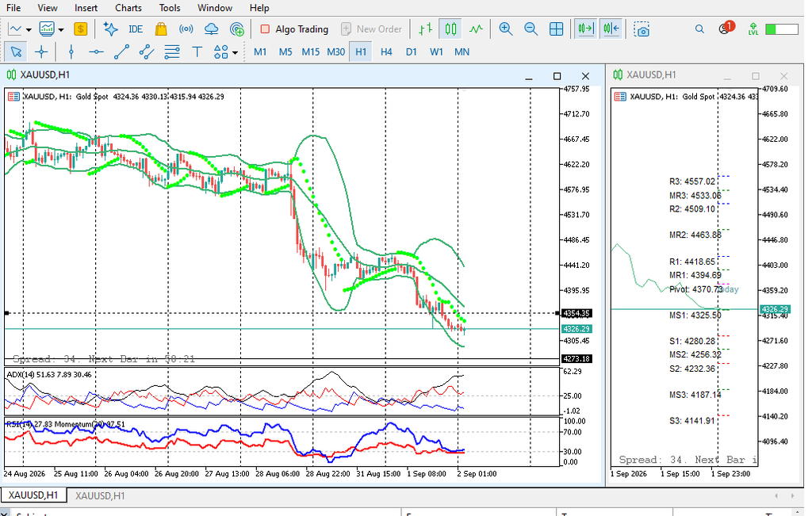812x516 pixels.
Task: Select the M30 timeframe
Action: (335, 52)
